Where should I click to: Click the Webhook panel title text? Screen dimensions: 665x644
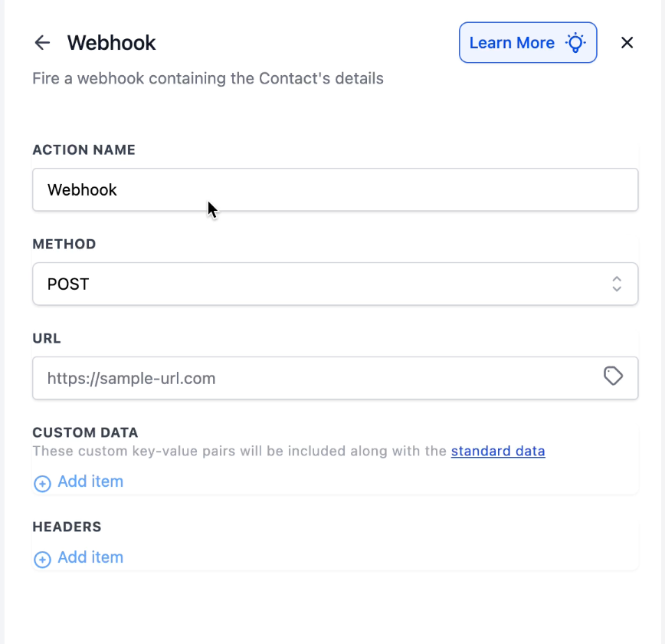point(112,43)
